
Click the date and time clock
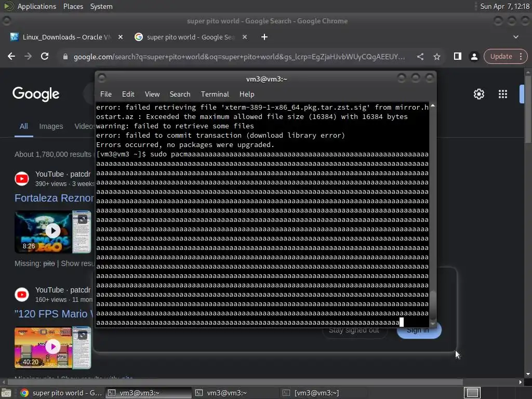click(x=504, y=6)
